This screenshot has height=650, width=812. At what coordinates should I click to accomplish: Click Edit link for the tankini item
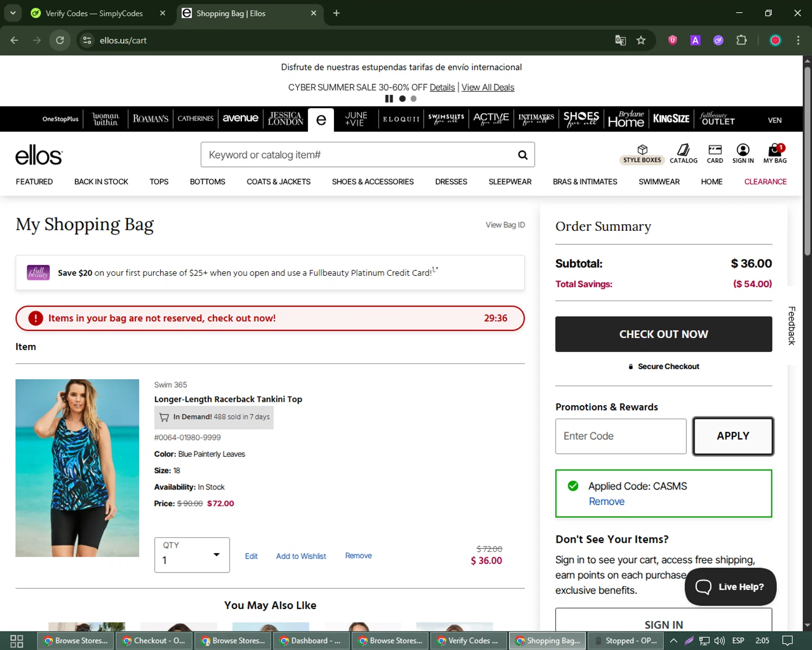pos(251,556)
